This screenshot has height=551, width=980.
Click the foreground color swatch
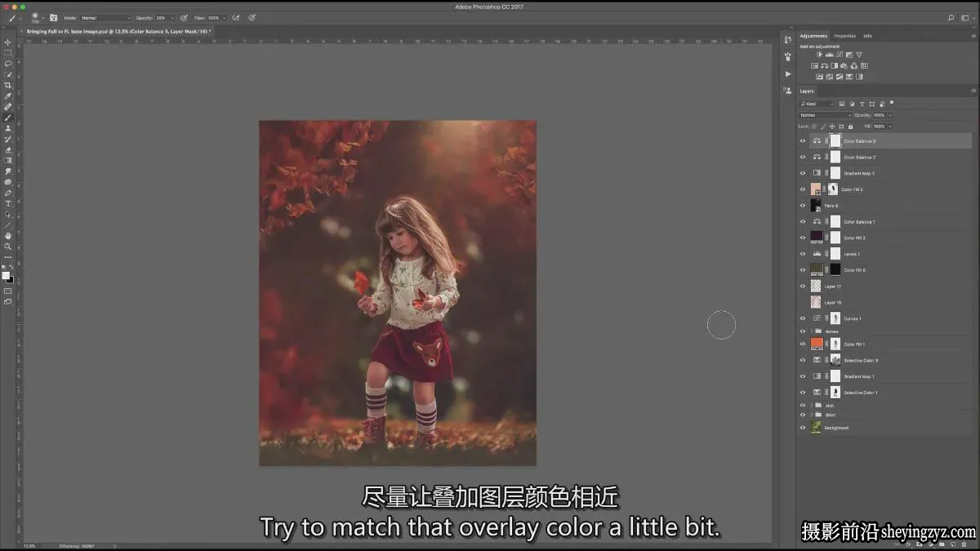point(6,275)
